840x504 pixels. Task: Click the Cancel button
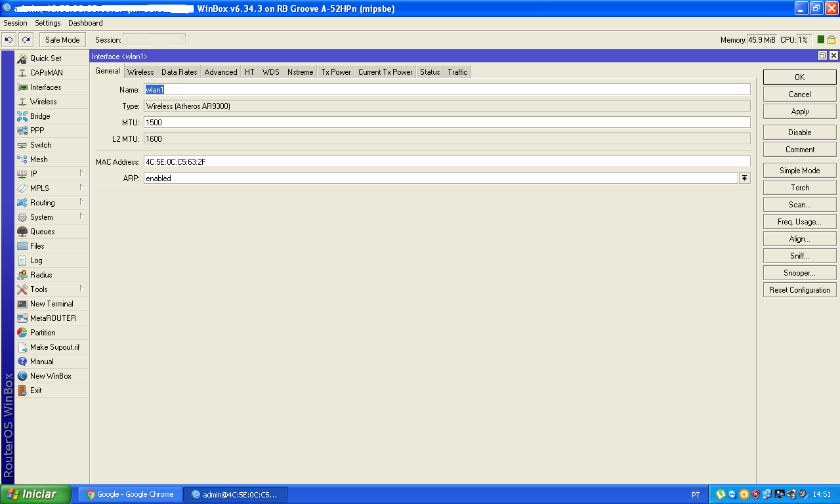pyautogui.click(x=799, y=94)
